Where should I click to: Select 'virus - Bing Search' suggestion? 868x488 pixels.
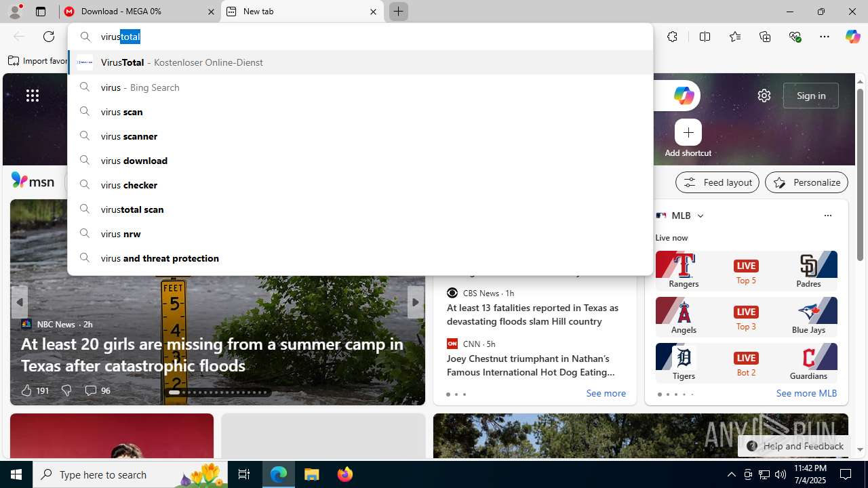point(360,87)
